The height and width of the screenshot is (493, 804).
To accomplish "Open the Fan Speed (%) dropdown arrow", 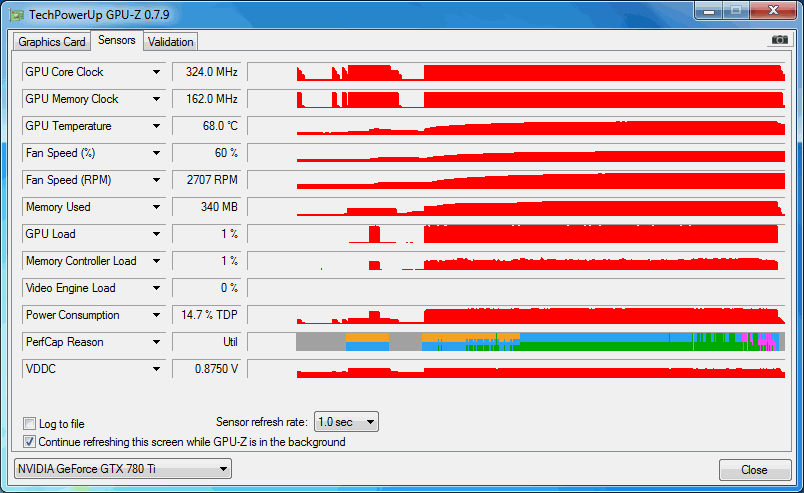I will 156,153.
